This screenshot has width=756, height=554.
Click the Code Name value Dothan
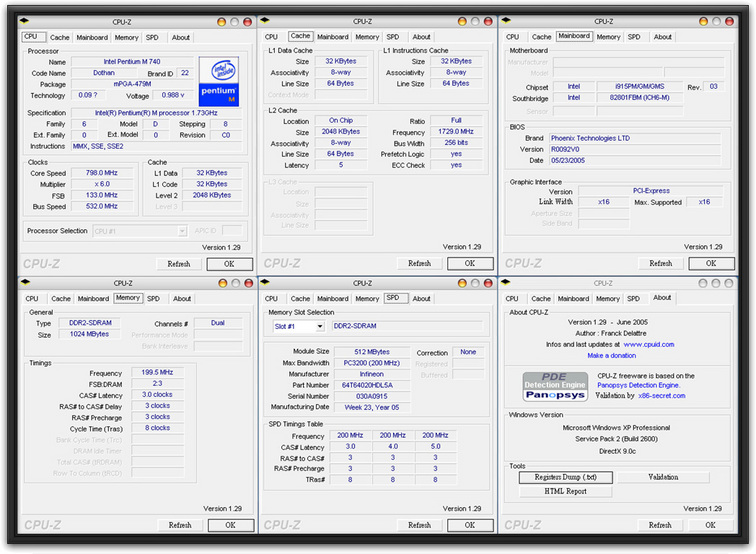104,73
